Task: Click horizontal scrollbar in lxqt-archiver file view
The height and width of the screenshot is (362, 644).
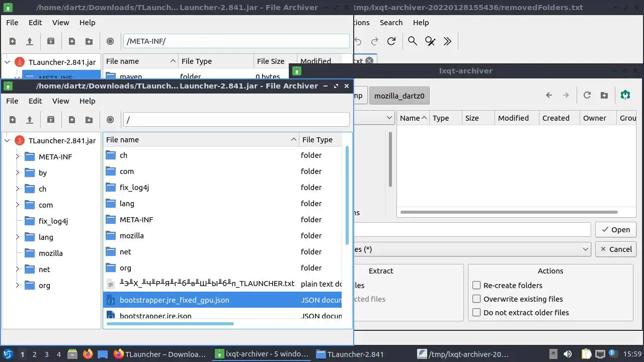Action: point(509,212)
